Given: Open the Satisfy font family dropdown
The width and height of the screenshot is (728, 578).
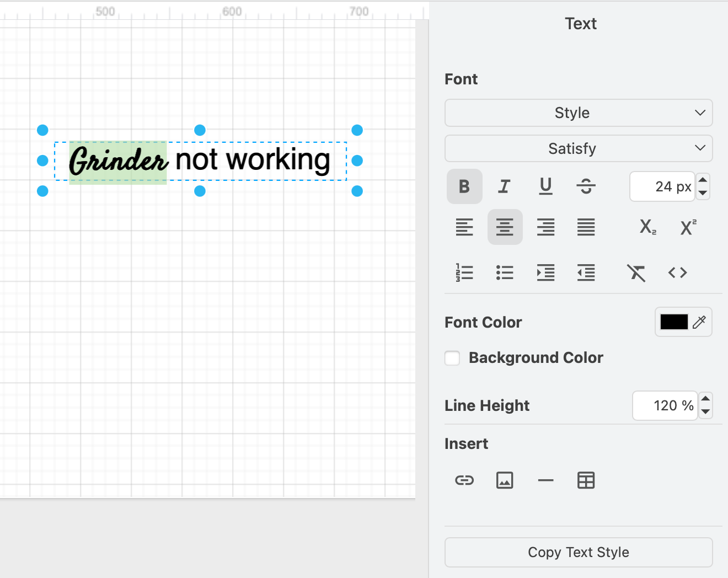Looking at the screenshot, I should point(579,148).
